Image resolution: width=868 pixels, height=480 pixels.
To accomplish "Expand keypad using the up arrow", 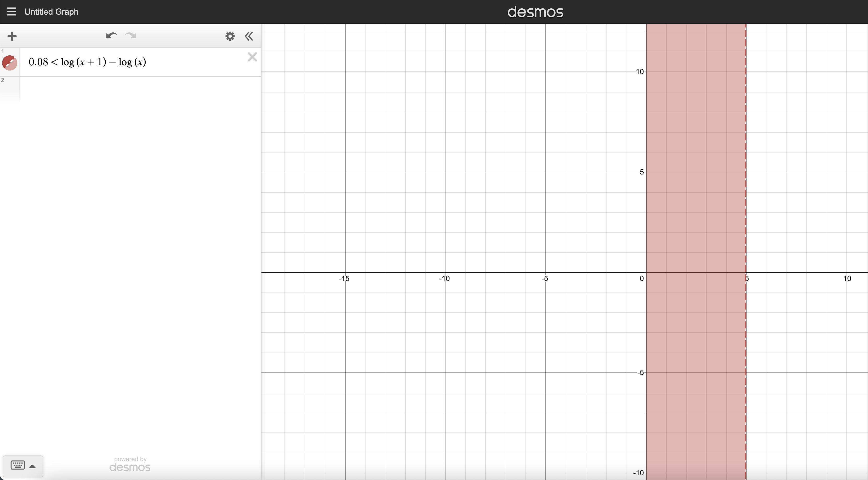I will point(33,466).
